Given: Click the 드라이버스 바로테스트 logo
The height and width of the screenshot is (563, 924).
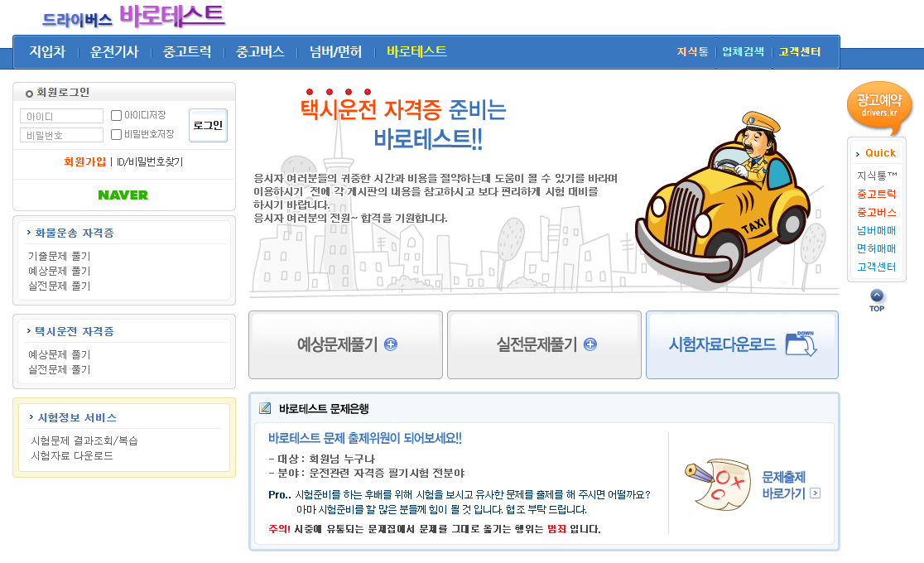Looking at the screenshot, I should point(133,17).
